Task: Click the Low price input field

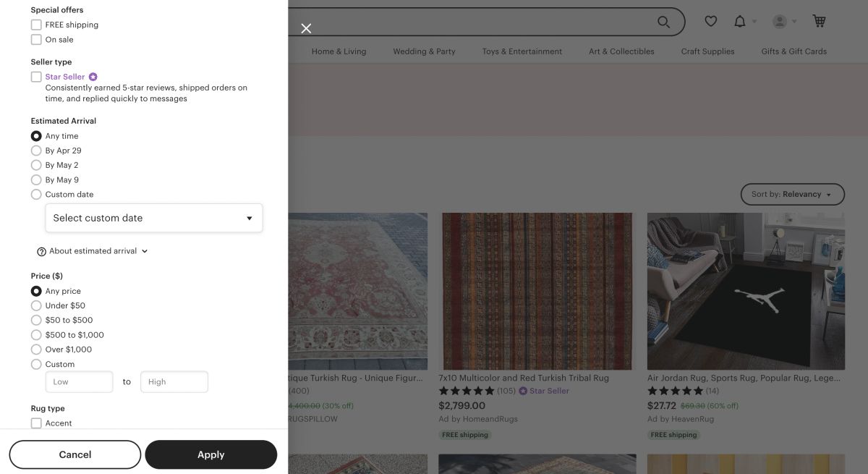Action: click(79, 381)
